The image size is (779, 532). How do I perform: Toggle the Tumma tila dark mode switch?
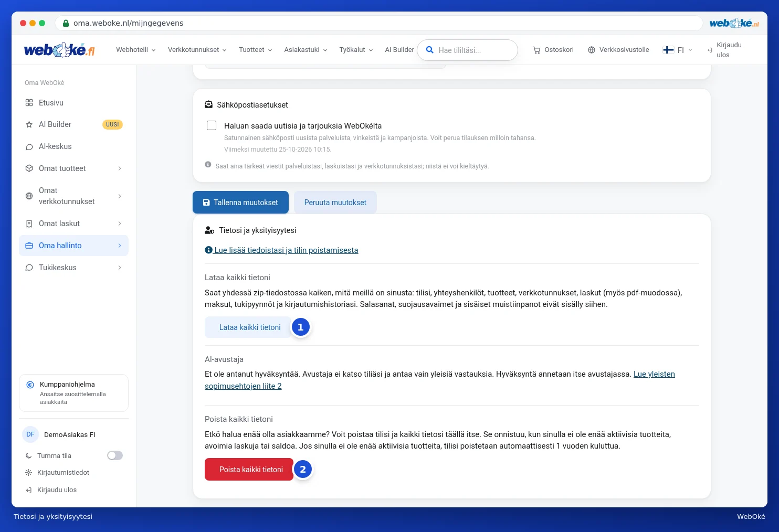(x=115, y=455)
